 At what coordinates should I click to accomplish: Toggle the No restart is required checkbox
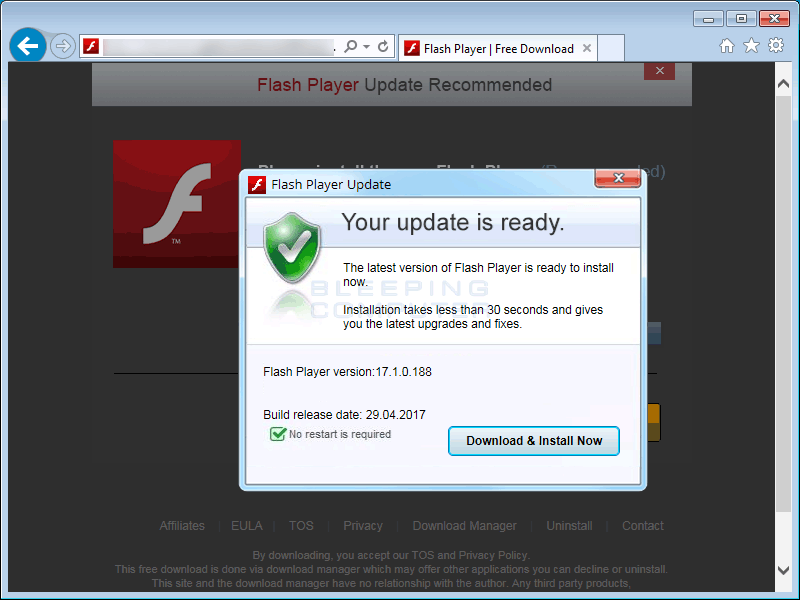coord(278,434)
